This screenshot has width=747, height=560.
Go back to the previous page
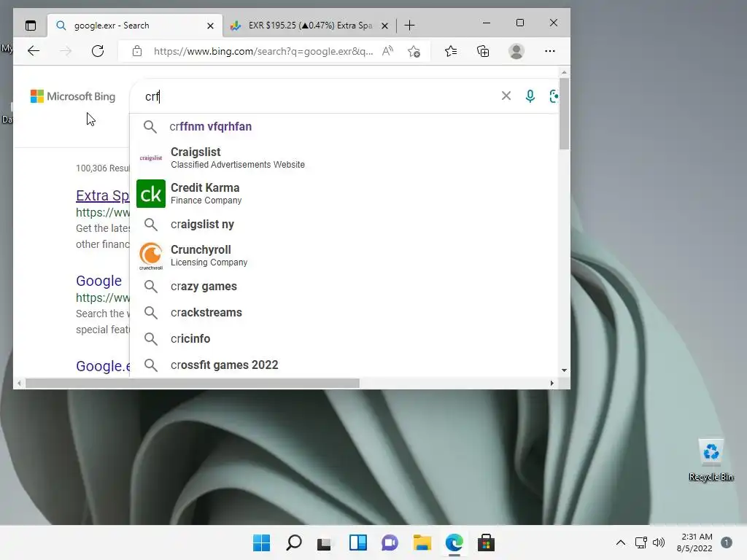tap(34, 51)
